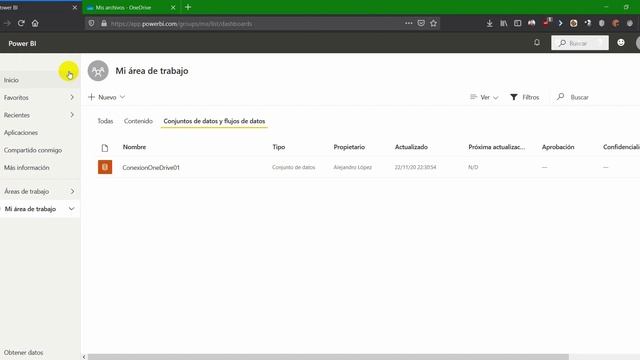Collapse the Mi área de trabajo chevron
This screenshot has height=360, width=640.
pos(71,209)
